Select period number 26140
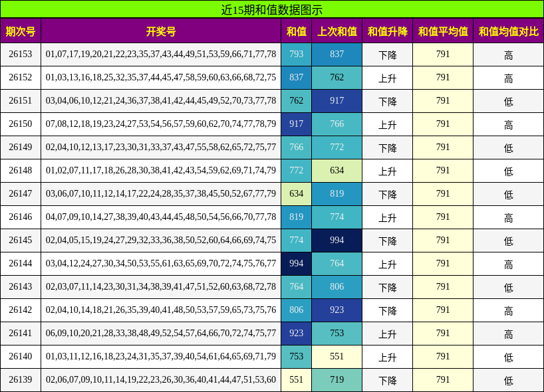The width and height of the screenshot is (544, 392). click(x=21, y=356)
